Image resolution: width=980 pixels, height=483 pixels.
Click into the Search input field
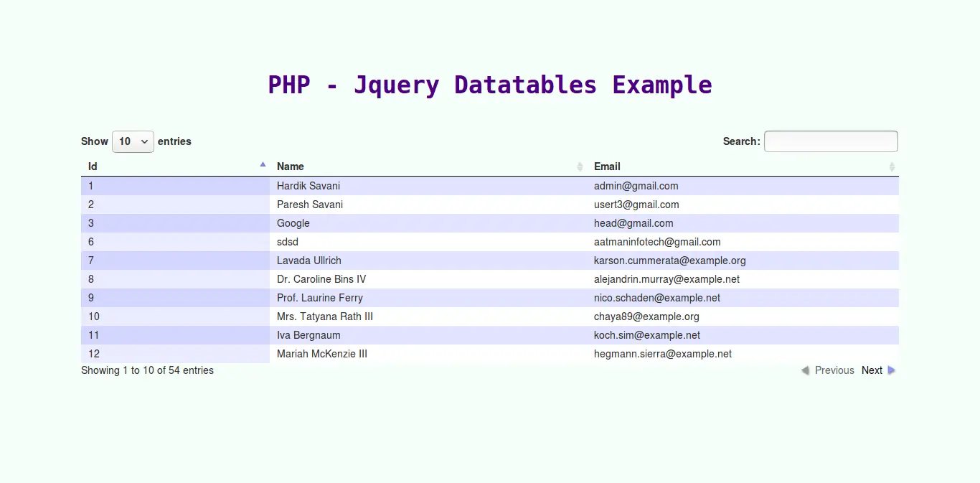(830, 141)
